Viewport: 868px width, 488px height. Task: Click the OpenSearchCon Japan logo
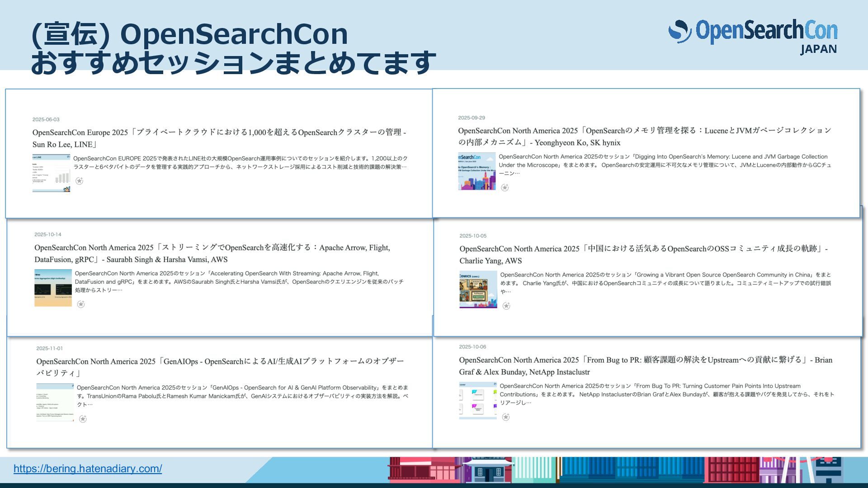pyautogui.click(x=753, y=36)
